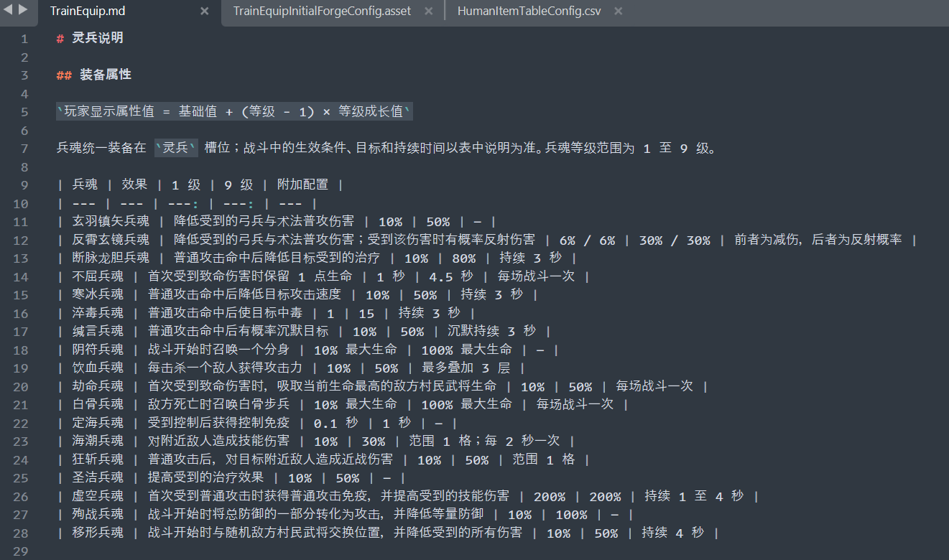Click the inline code 灵兵 on line 7
This screenshot has width=949, height=560.
tap(176, 149)
